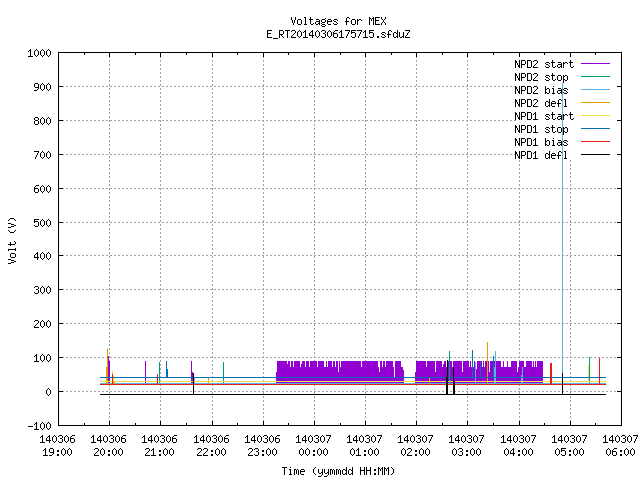Viewport: 640px width, 480px height.
Task: Click the x-axis tick '140307 00:00'
Action: (x=313, y=446)
